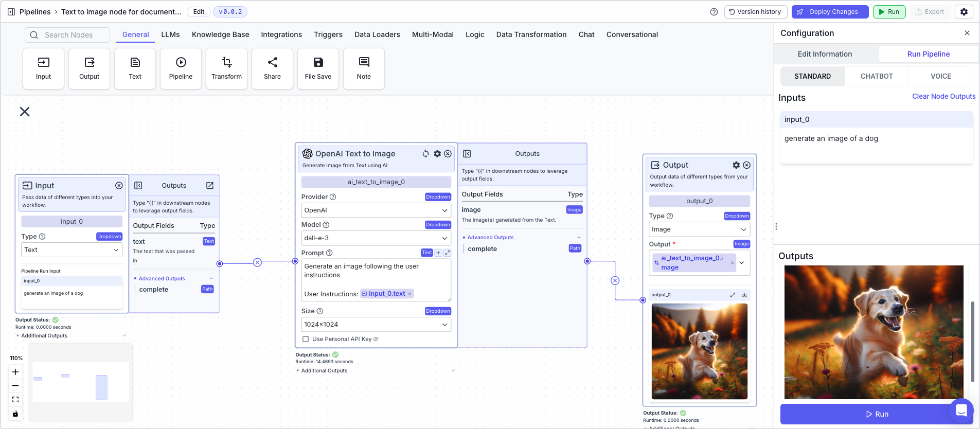Add a Transform node from toolbar
Viewport: 980px width, 429px height.
click(226, 68)
